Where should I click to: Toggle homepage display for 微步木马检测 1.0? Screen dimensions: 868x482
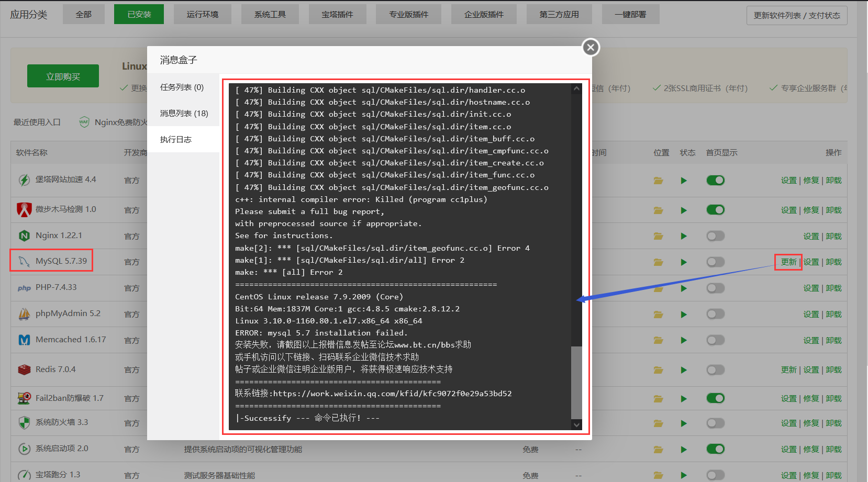pos(715,210)
